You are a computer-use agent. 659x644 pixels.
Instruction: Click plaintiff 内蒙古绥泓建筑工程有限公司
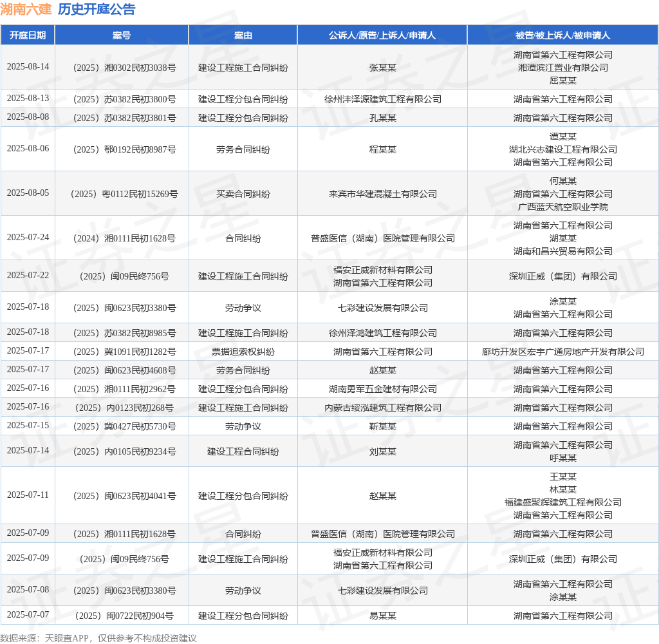(382, 408)
